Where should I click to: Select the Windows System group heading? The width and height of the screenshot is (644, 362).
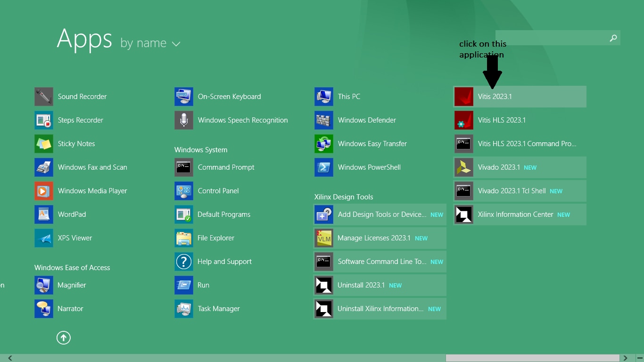pos(201,150)
